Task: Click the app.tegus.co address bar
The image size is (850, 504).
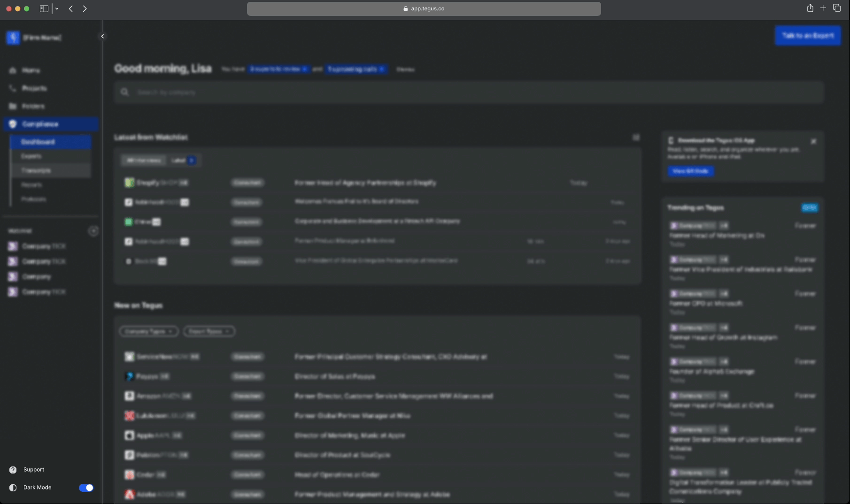Action: [x=424, y=8]
